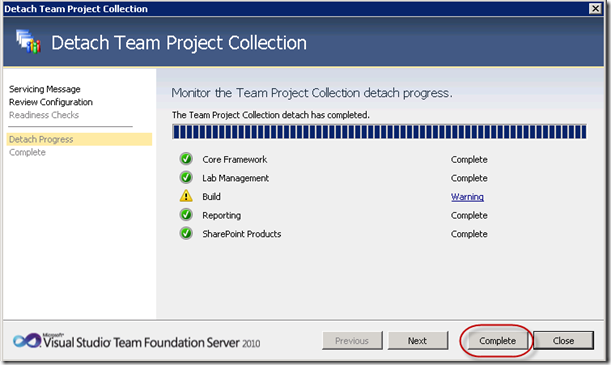Select Review Configuration step

pyautogui.click(x=51, y=102)
